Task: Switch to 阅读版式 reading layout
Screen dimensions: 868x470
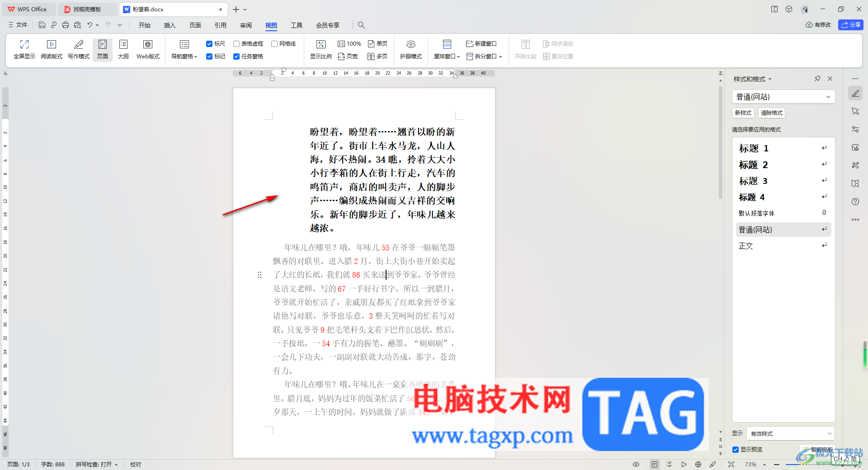Action: tap(52, 50)
